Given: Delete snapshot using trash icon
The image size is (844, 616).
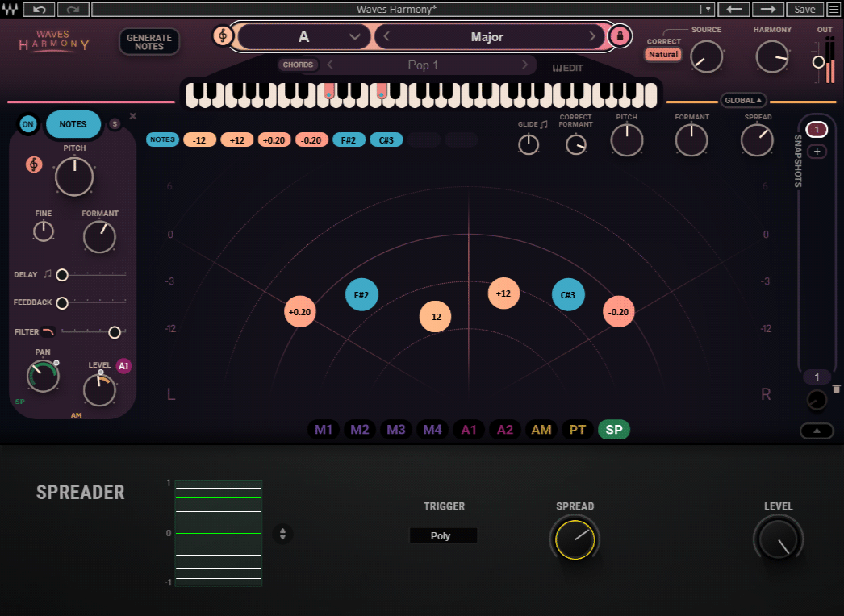Looking at the screenshot, I should (x=836, y=389).
